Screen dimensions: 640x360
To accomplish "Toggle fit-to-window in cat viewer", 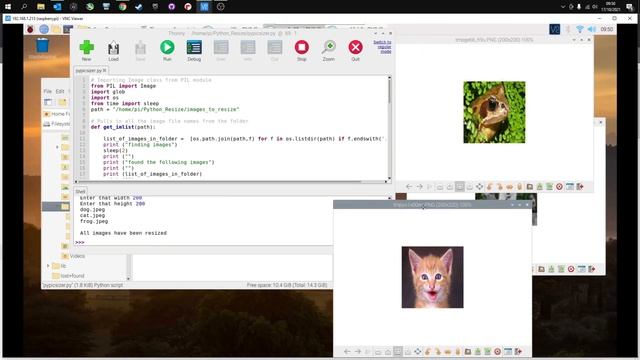I will click(x=398, y=351).
